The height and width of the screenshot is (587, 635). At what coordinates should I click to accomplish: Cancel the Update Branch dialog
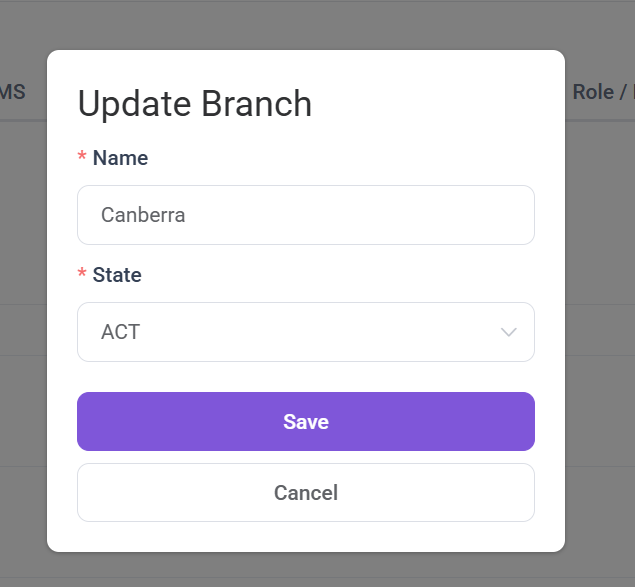pos(305,492)
